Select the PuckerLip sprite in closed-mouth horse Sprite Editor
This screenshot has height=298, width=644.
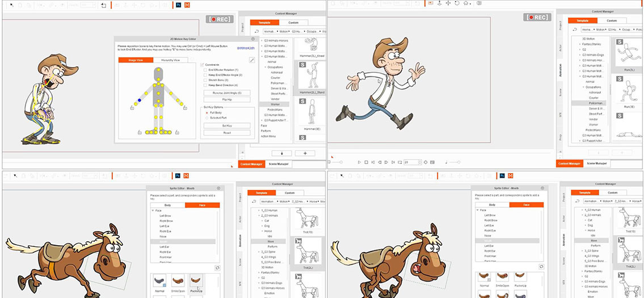197,282
